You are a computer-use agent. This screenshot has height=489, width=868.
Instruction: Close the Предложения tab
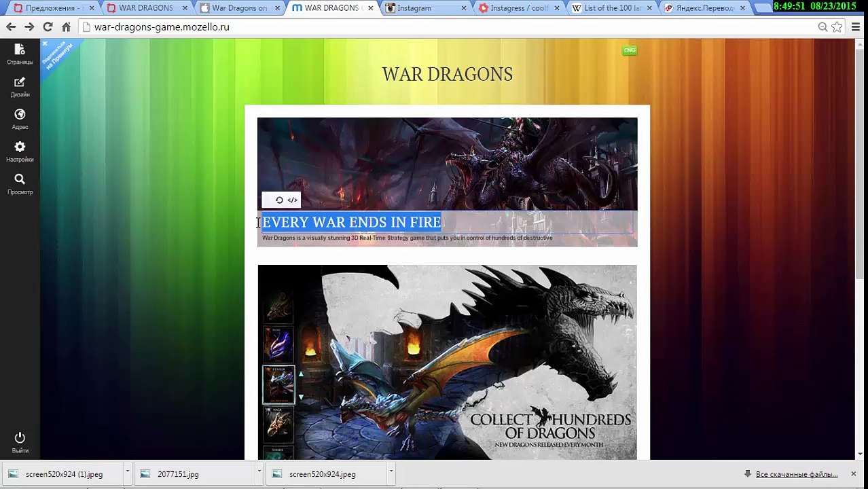pyautogui.click(x=91, y=8)
